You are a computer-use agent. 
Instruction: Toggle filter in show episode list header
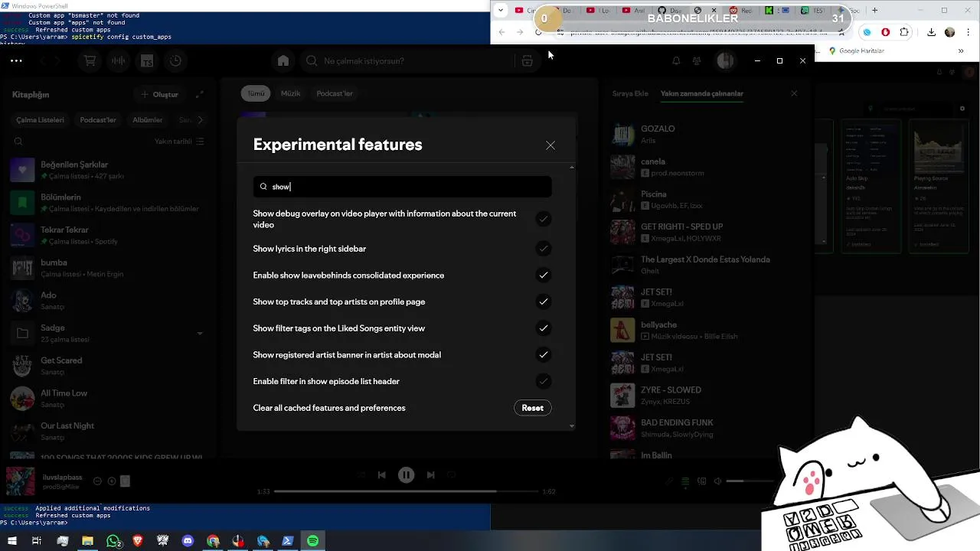[x=543, y=381]
